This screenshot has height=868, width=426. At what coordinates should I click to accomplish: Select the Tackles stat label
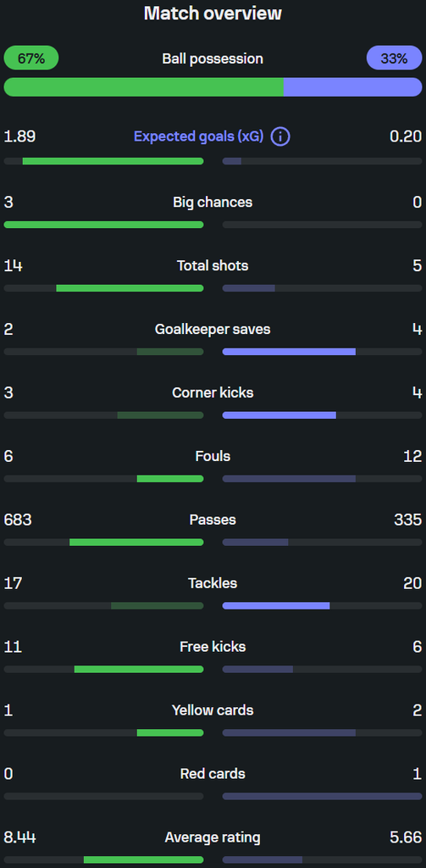[213, 583]
